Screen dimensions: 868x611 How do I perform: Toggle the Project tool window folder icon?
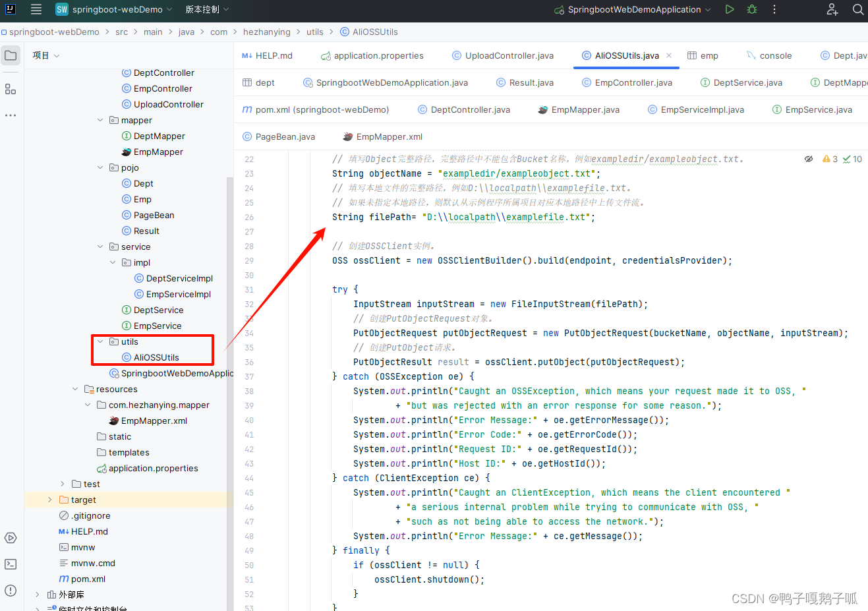[x=11, y=55]
